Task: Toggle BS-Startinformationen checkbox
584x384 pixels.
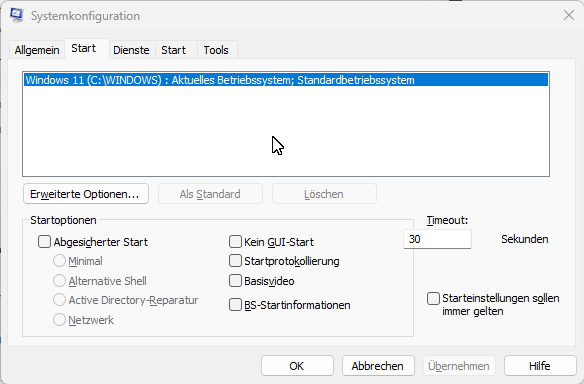Action: 235,305
